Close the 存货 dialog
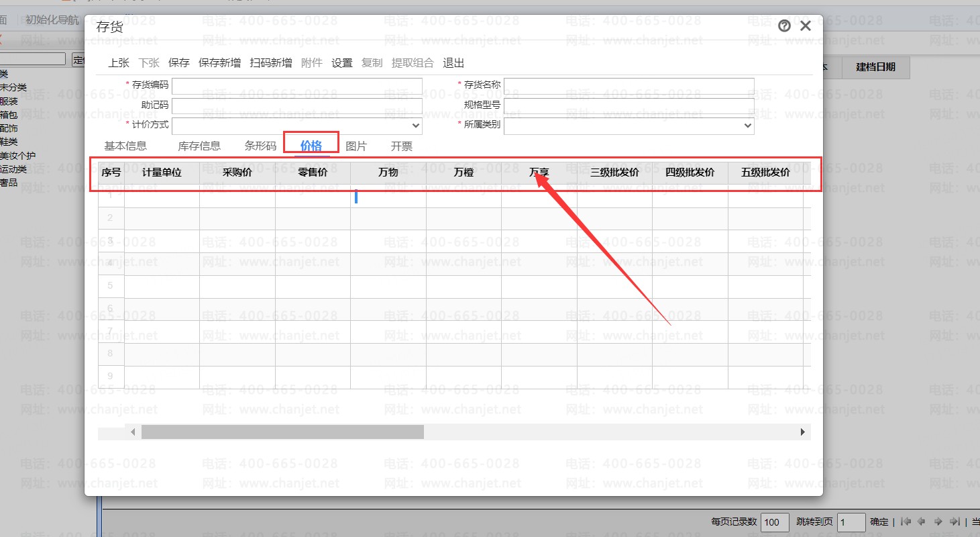This screenshot has height=537, width=980. pyautogui.click(x=806, y=26)
